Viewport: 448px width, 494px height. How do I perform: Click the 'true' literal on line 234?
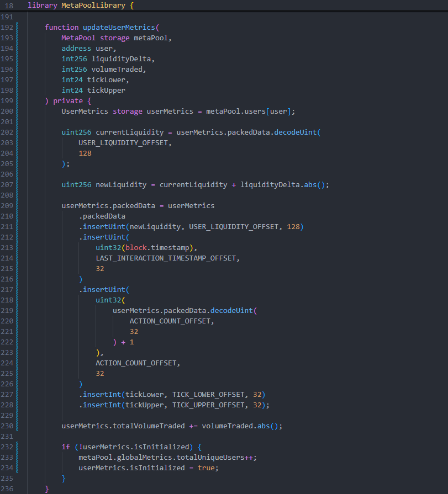tap(205, 468)
